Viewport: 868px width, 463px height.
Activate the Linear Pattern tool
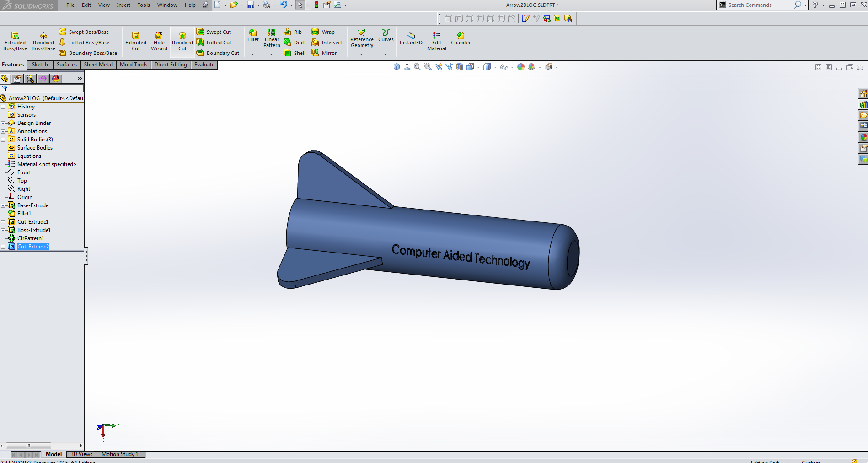[x=272, y=38]
